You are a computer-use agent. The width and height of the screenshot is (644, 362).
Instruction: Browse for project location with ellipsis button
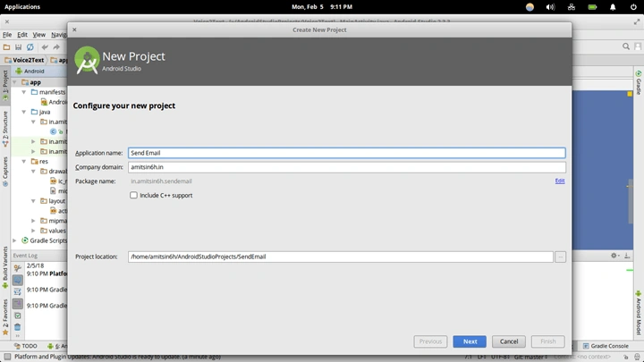(560, 257)
